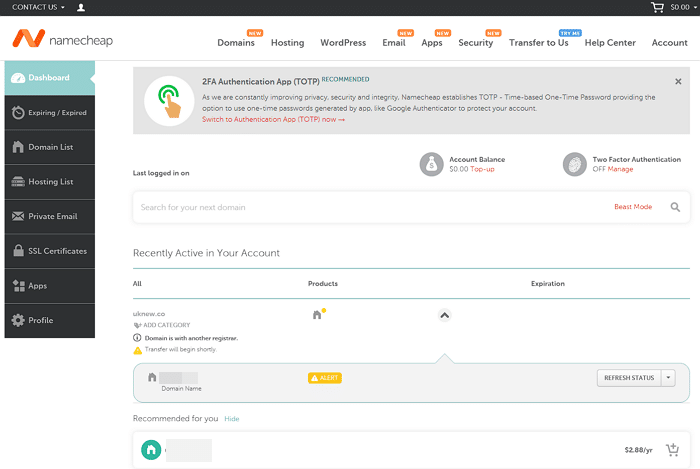Viewport: 700px width, 469px height.
Task: Click the Profile gear icon
Action: [x=18, y=320]
